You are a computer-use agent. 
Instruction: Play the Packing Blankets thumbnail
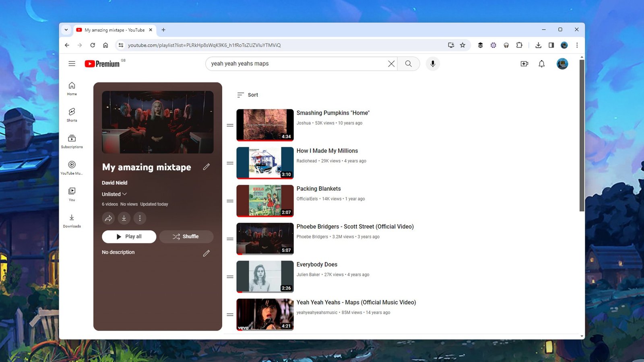[x=265, y=201]
